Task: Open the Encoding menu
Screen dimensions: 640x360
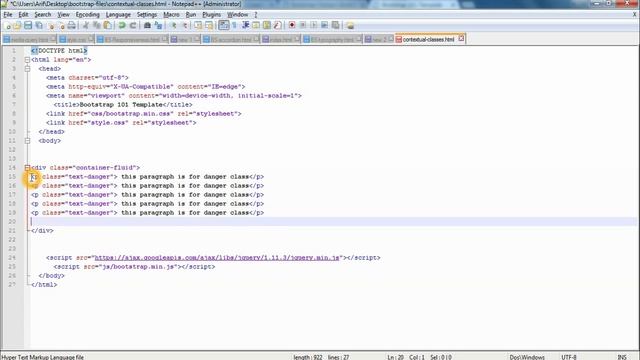Action: (x=87, y=15)
